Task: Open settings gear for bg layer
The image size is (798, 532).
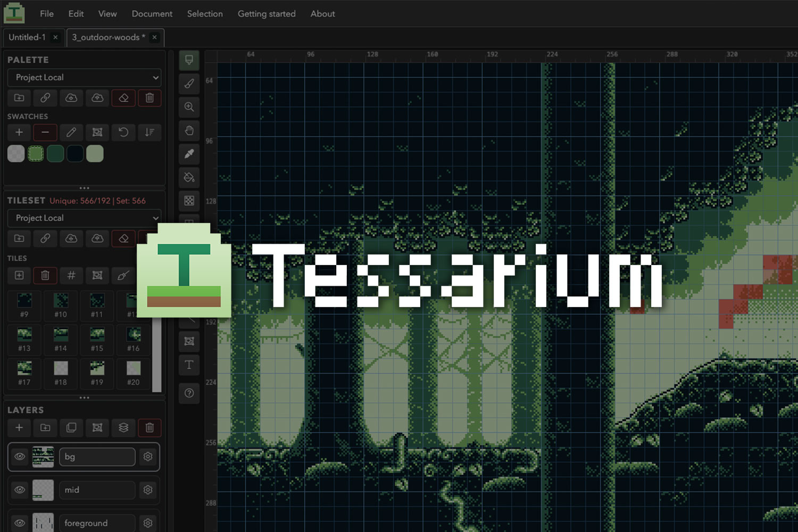Action: tap(148, 456)
